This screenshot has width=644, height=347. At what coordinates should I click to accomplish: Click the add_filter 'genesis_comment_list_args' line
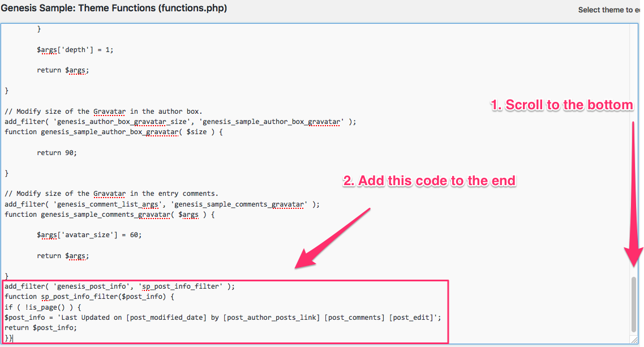(x=162, y=204)
